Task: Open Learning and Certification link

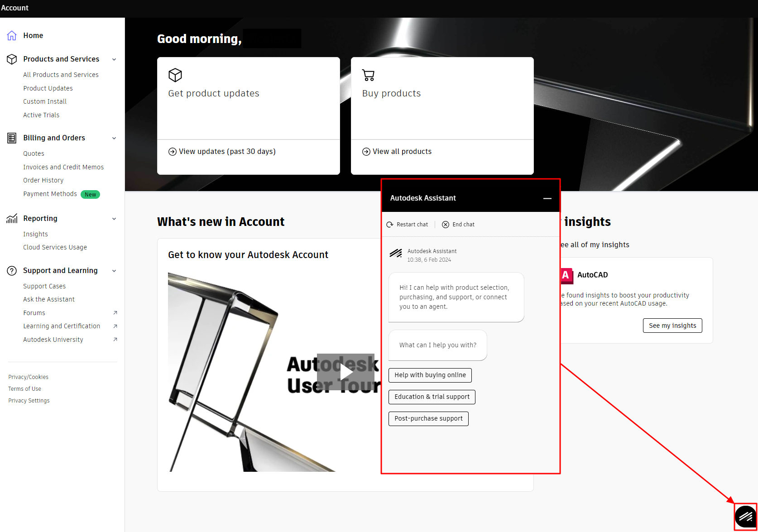Action: click(62, 326)
